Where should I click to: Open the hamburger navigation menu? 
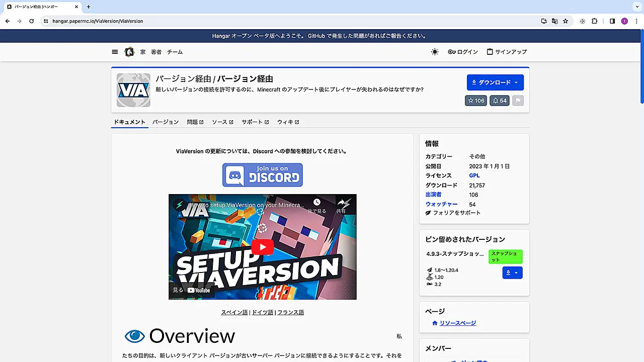coord(115,52)
